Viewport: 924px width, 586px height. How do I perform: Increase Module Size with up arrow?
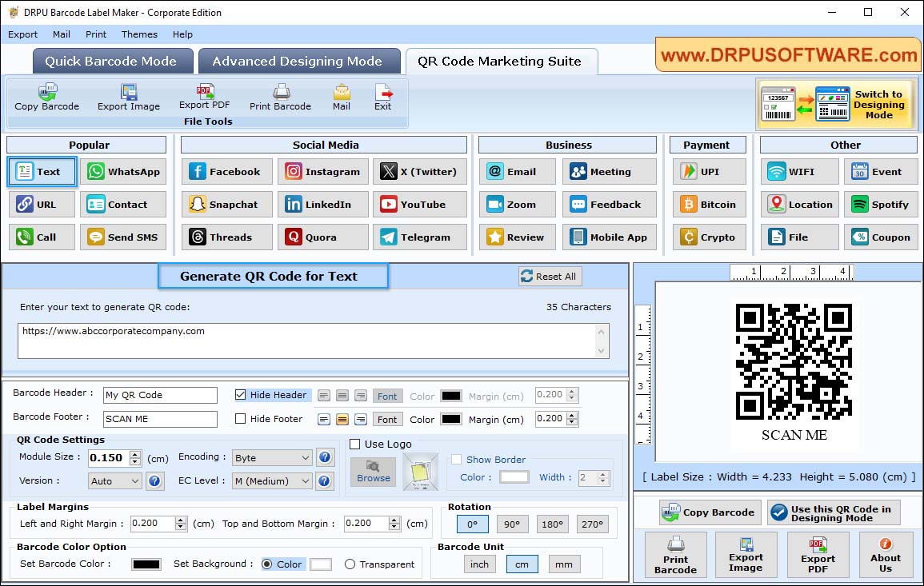pyautogui.click(x=135, y=454)
